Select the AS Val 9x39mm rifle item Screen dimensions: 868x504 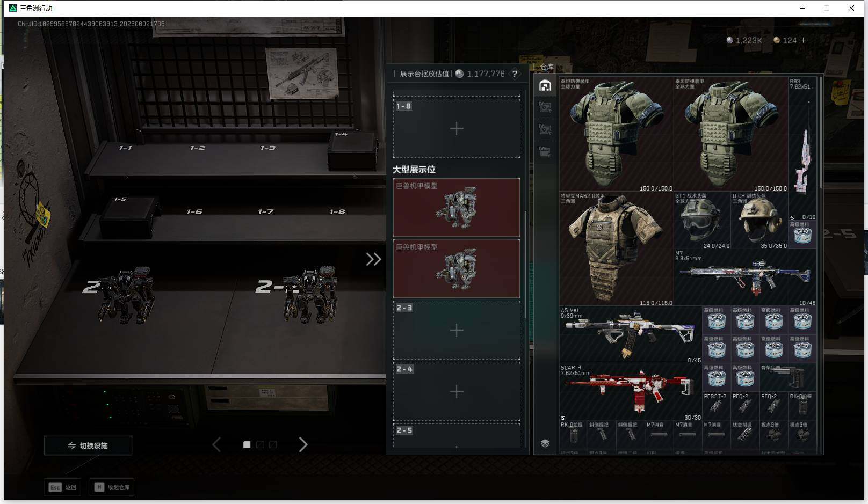[x=631, y=335]
